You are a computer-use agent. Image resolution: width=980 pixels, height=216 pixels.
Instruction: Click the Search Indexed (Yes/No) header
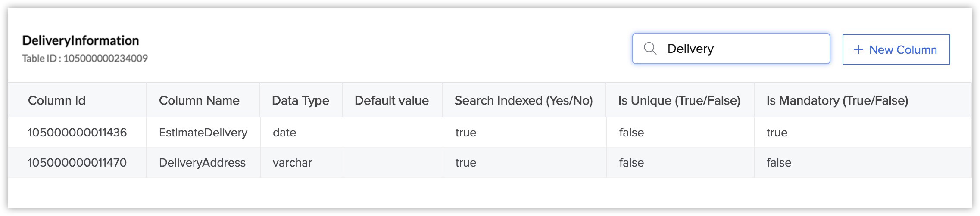524,101
